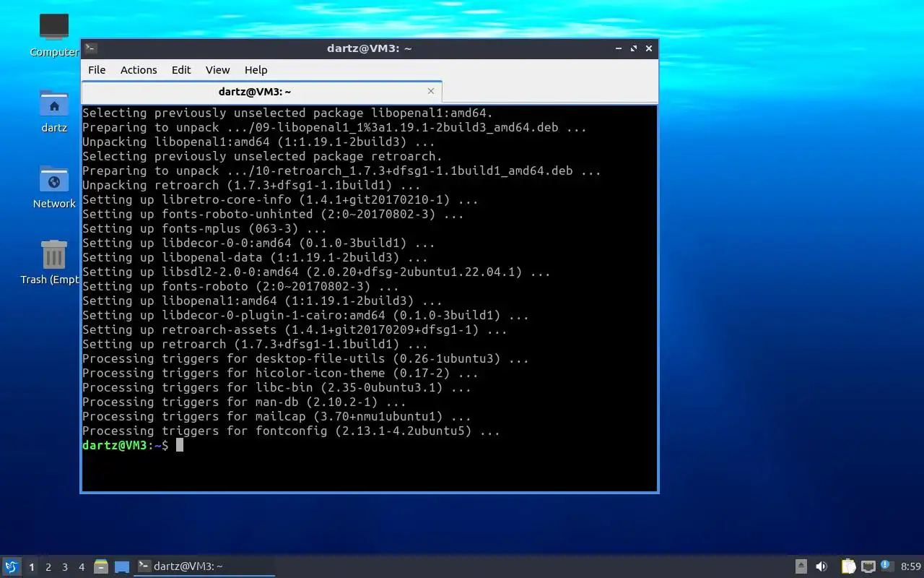Open the removable media eject tray icon
Screen dimensions: 924x578
(x=801, y=566)
